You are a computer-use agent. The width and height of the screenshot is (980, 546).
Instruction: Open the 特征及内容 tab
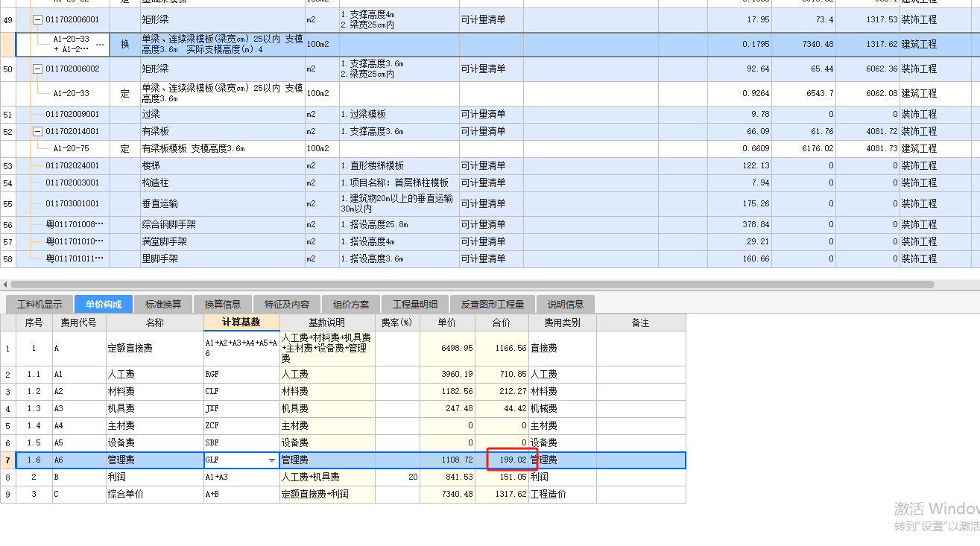click(286, 304)
